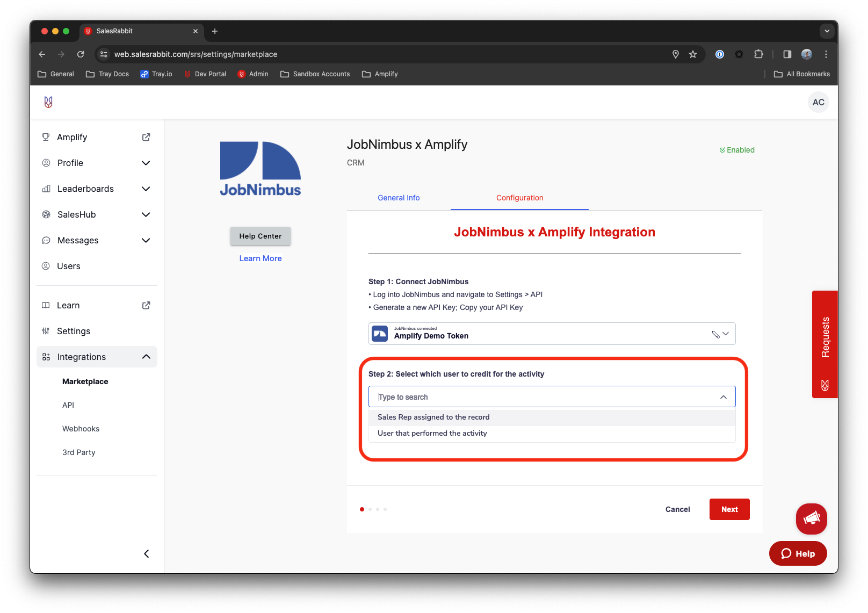Click the Integrations grid icon
Screen dimensions: 868x613
46,357
